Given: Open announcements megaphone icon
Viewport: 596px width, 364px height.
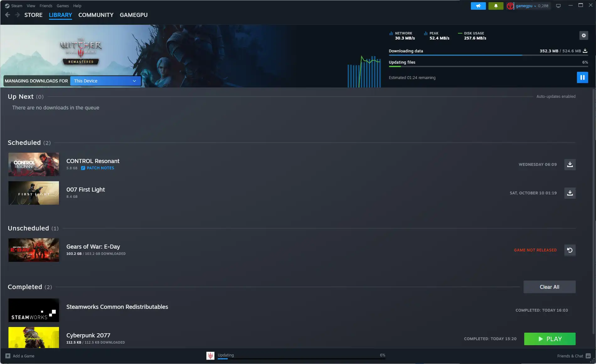Looking at the screenshot, I should [x=478, y=6].
